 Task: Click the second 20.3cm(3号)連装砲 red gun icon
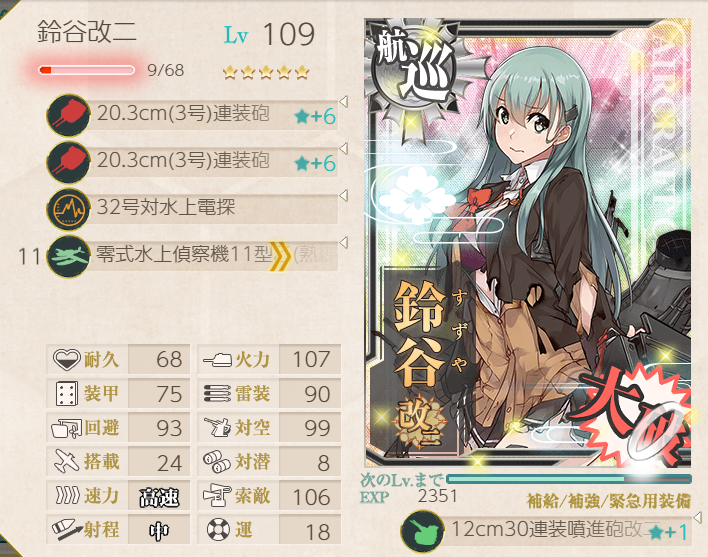69,162
